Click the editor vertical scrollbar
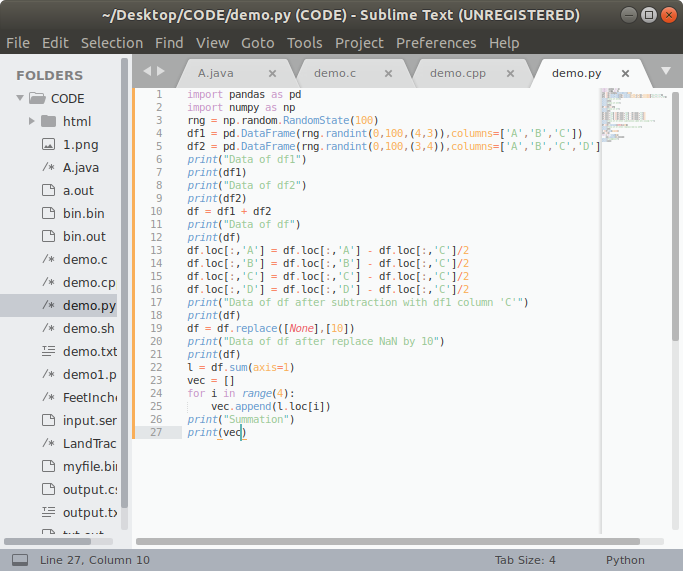The width and height of the screenshot is (683, 571). 675,216
